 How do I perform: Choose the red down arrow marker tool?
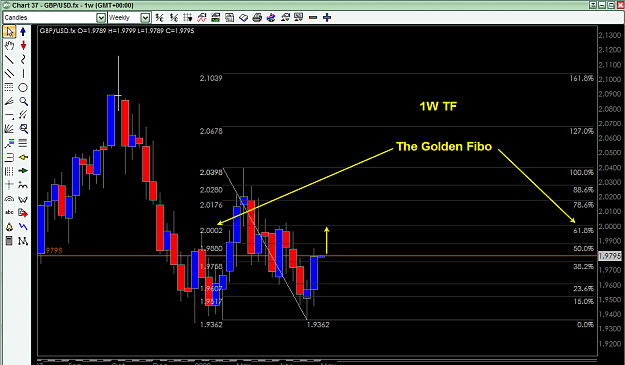click(23, 46)
